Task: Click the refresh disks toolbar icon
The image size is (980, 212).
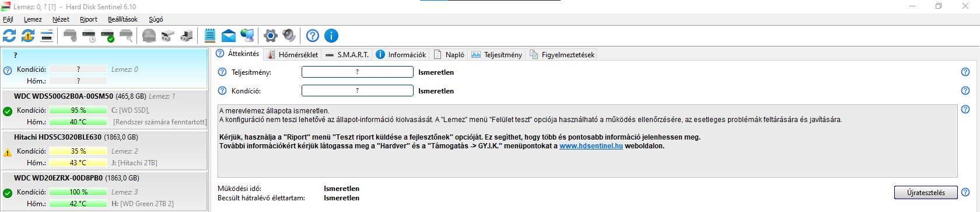Action: [x=9, y=36]
